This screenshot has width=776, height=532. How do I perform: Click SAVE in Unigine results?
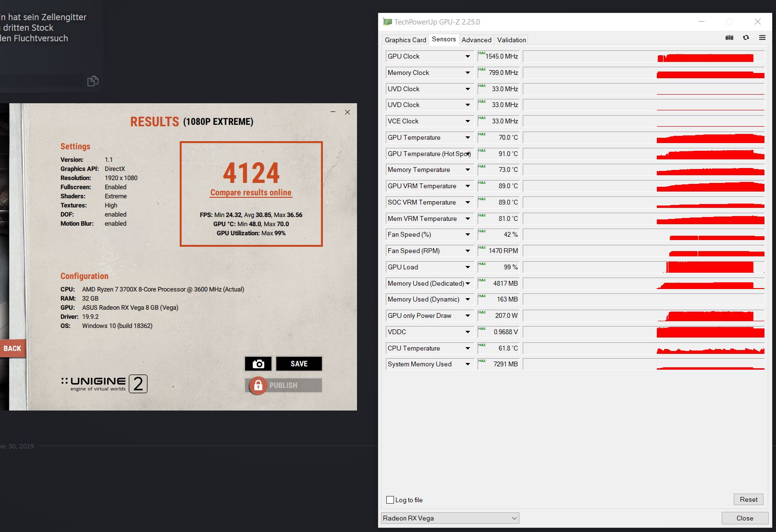299,363
